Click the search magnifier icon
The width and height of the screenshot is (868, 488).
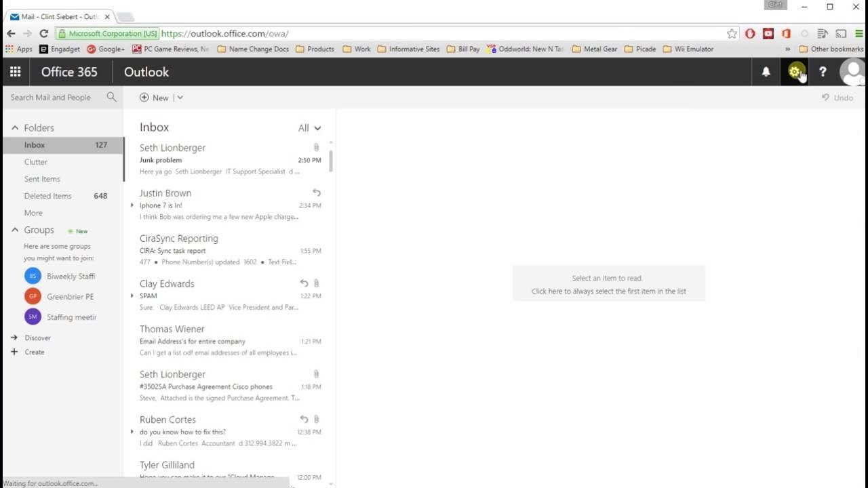(x=112, y=98)
